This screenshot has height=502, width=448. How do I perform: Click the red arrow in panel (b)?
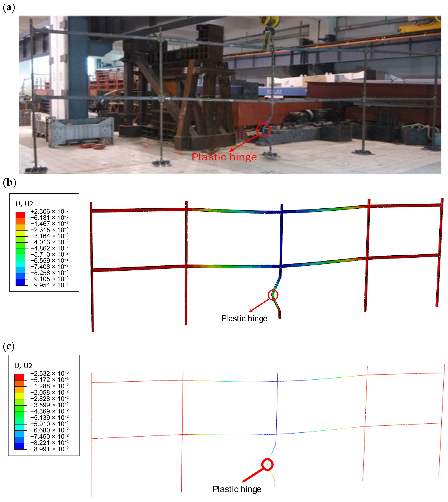pyautogui.click(x=259, y=305)
